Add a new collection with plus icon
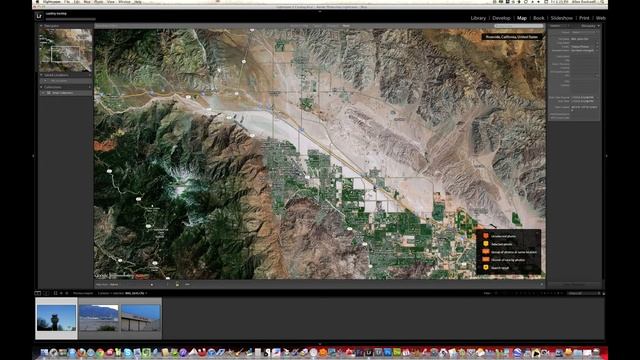Viewport: 640px width, 360px height. [89, 87]
